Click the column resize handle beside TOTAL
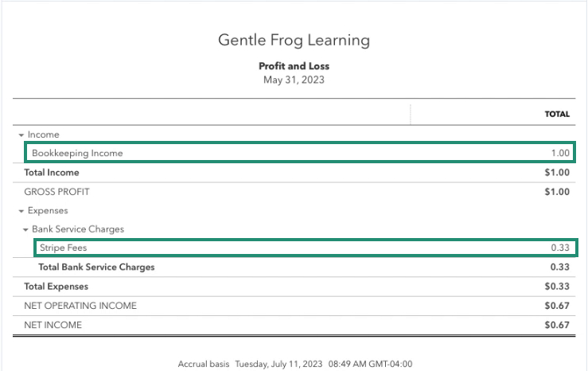This screenshot has width=588, height=371. 411,115
